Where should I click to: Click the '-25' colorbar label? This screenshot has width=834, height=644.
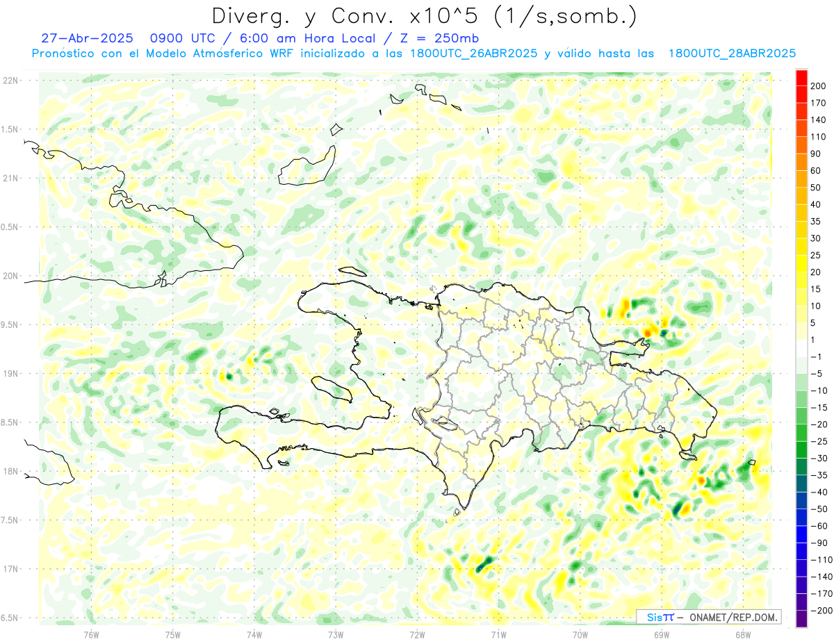pyautogui.click(x=818, y=441)
